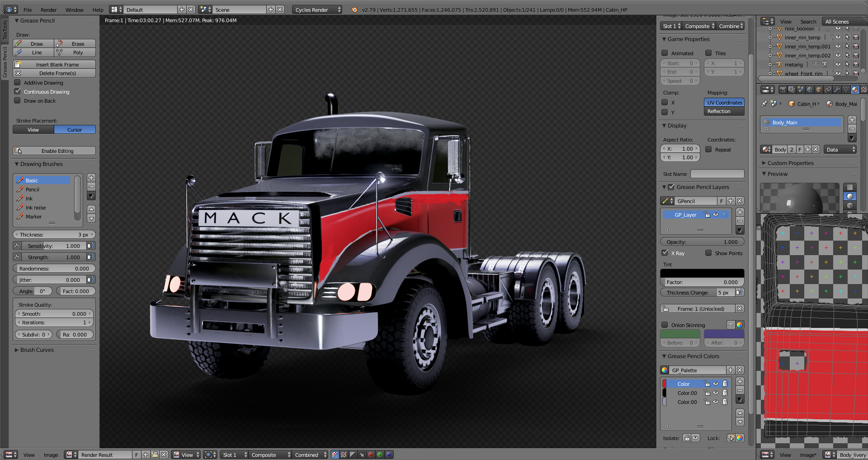
Task: Open Modifiers wrench tab
Action: [x=837, y=90]
